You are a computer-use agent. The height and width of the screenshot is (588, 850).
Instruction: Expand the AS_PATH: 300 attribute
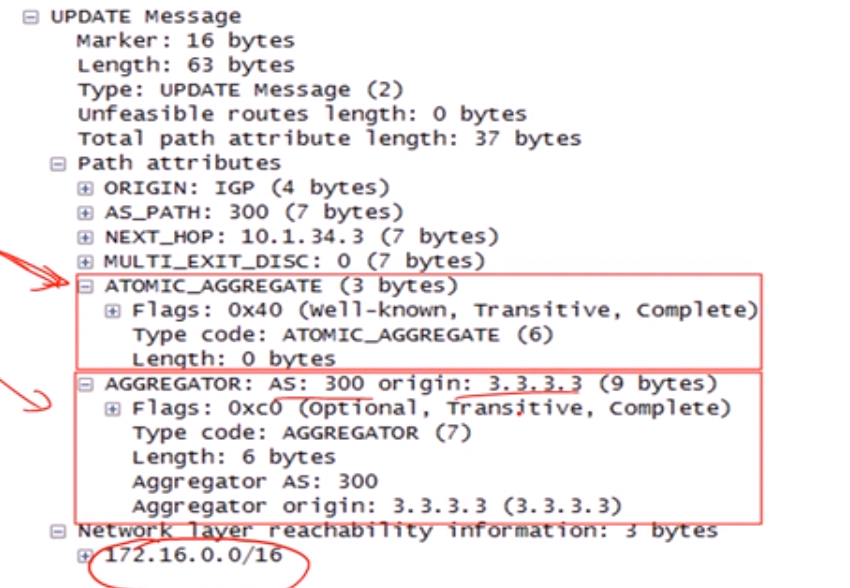point(85,213)
